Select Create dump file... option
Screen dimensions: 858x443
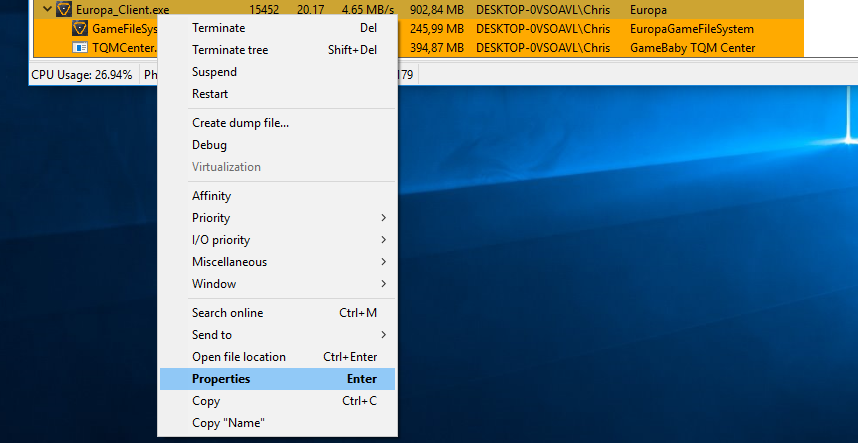pyautogui.click(x=277, y=123)
